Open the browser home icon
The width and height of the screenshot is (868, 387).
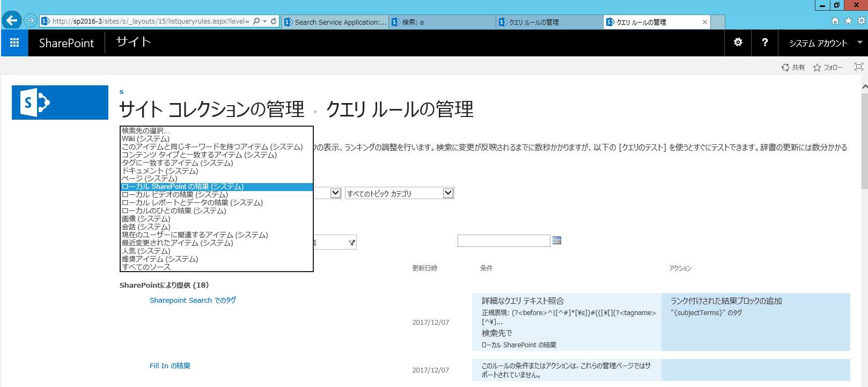[x=835, y=21]
